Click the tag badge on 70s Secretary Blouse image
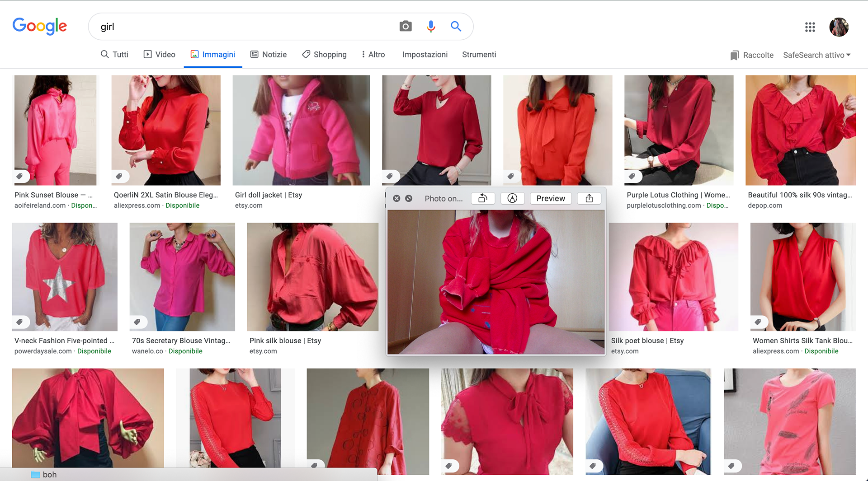The height and width of the screenshot is (481, 868). (x=137, y=322)
